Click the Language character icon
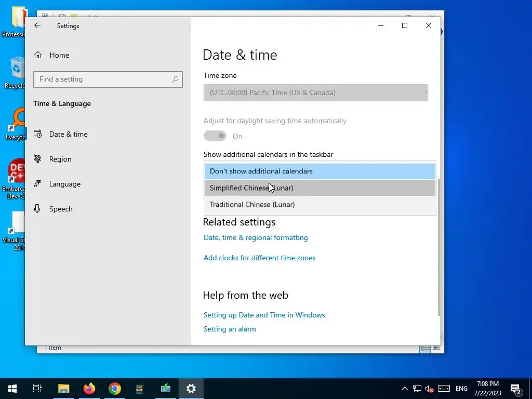Screen dimensions: 532x399 tap(37, 183)
